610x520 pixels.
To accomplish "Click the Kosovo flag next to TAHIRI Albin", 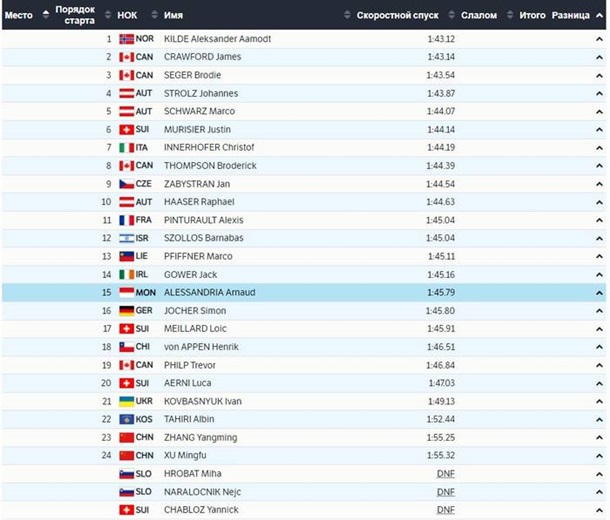I will 126,419.
